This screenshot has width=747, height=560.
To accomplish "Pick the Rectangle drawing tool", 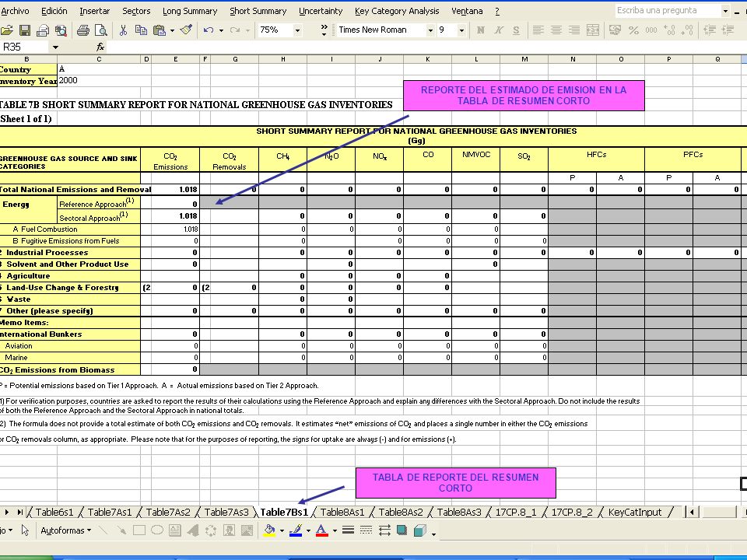I will (139, 530).
